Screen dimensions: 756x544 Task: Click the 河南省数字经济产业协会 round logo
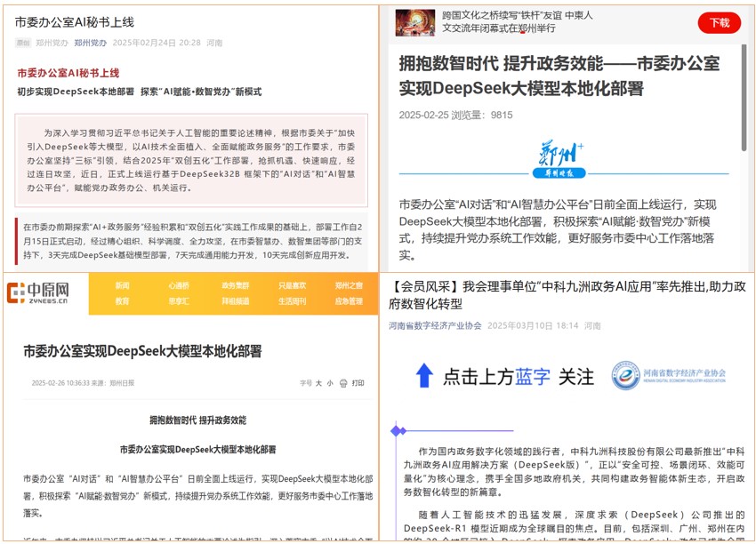click(625, 375)
